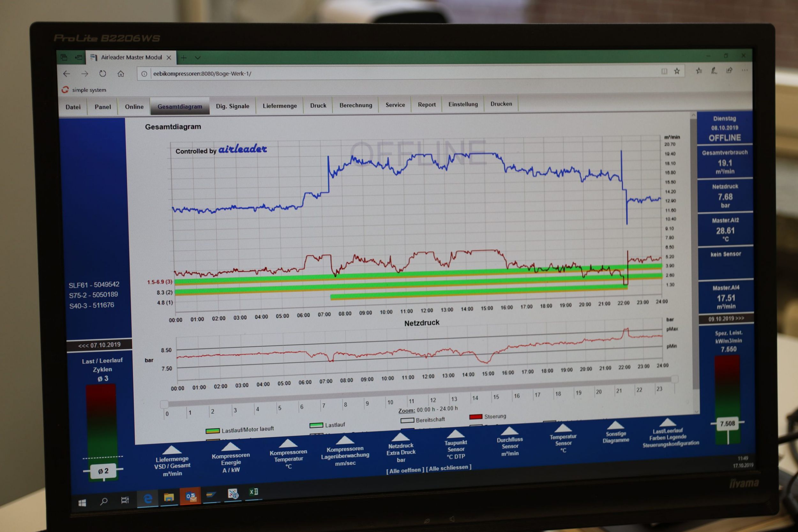
Task: Switch to the Dig. Signale tab
Action: coord(232,106)
